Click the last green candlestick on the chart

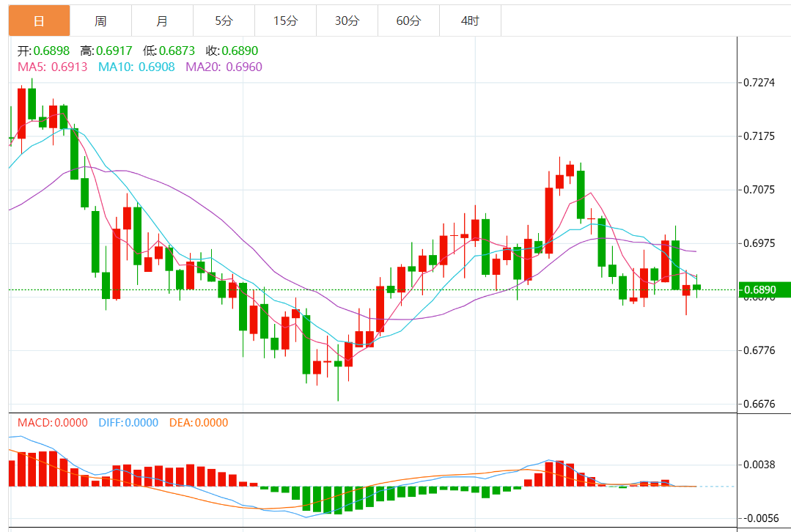[696, 287]
